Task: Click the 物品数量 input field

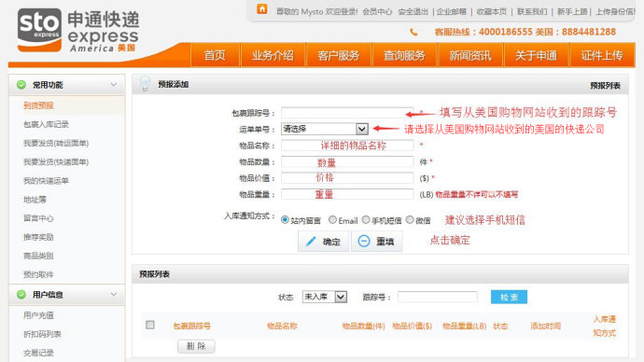Action: (347, 161)
